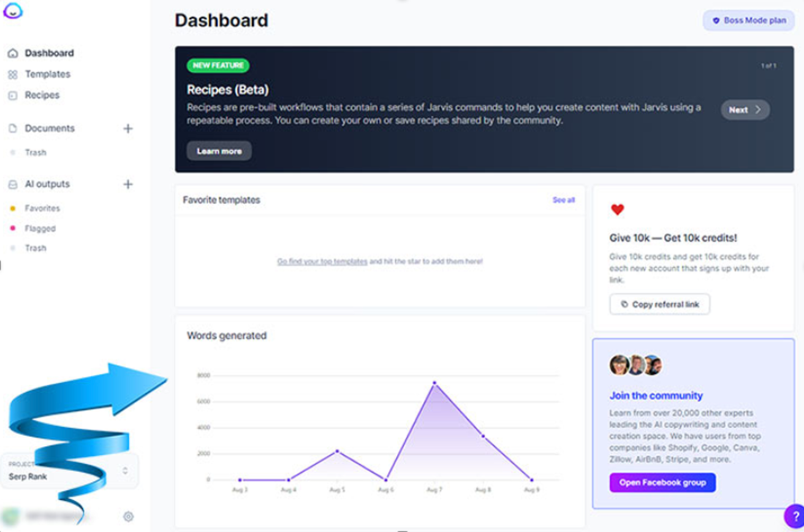Screen dimensions: 804x532
Task: Click the red heart above the referral offer
Action: pos(616,210)
